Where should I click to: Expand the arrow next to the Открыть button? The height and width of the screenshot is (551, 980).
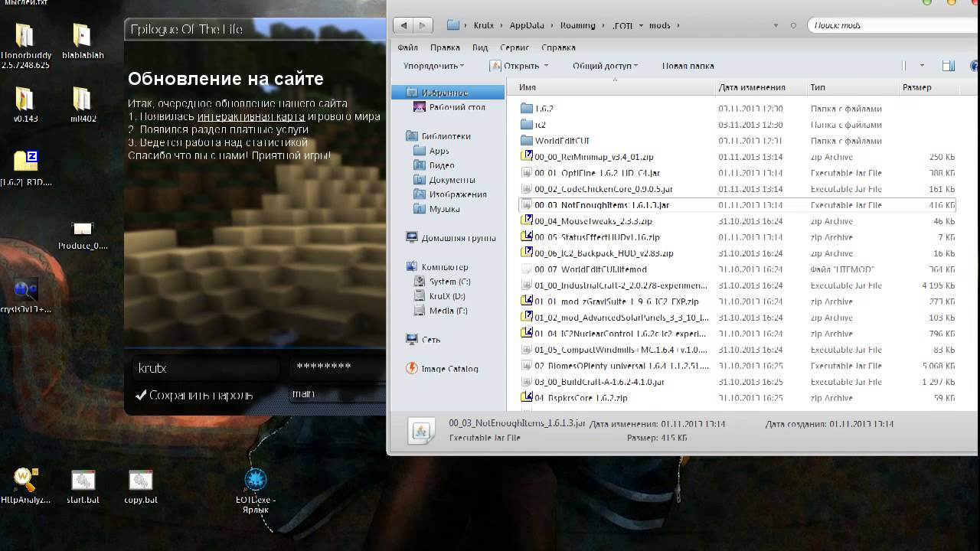(546, 66)
